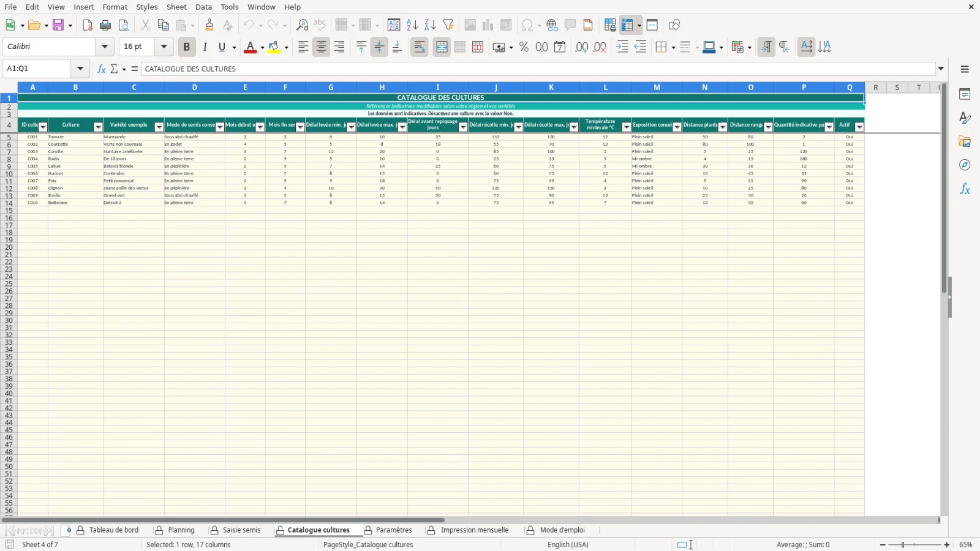Select row header 20
This screenshot has width=980, height=551.
click(x=9, y=247)
